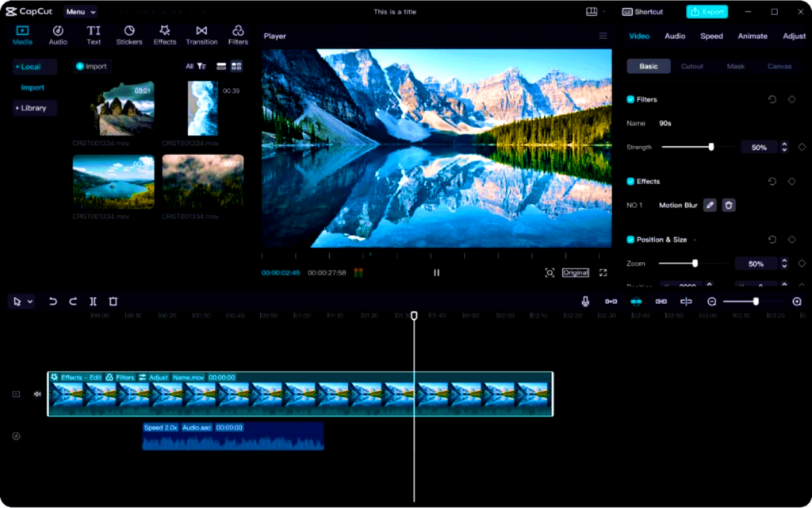This screenshot has height=508, width=812.
Task: Open the selection tool dropdown
Action: [x=30, y=302]
